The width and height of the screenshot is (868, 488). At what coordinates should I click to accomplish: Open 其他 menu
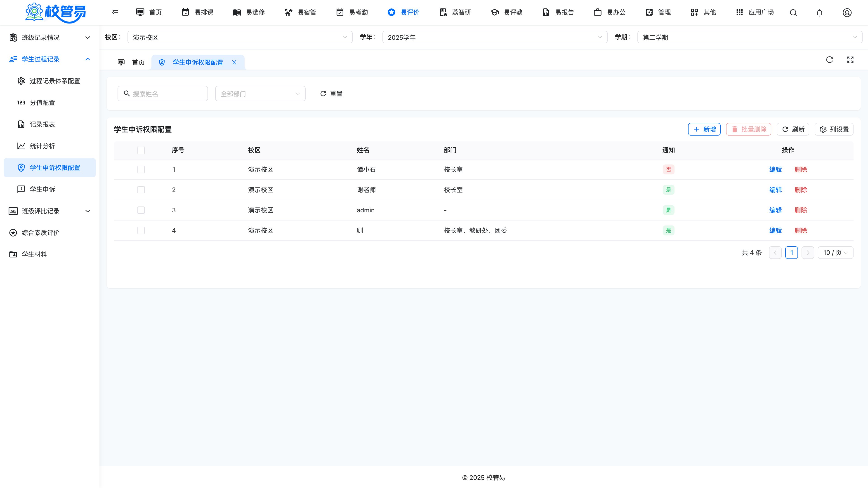703,12
